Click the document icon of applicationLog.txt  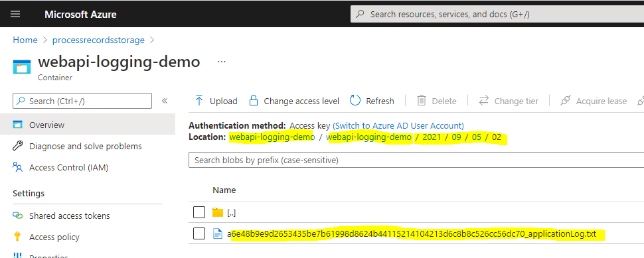pos(217,234)
